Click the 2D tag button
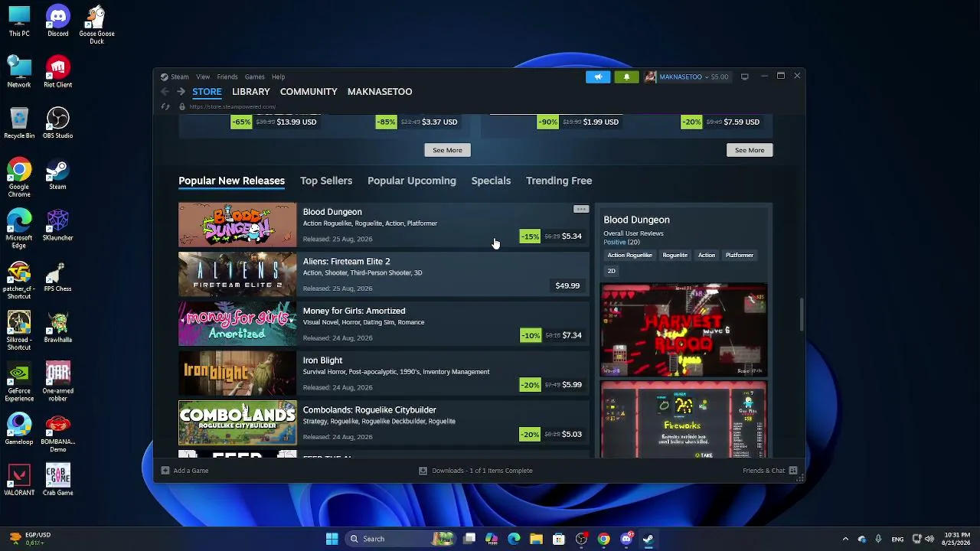The height and width of the screenshot is (551, 980). tap(611, 271)
